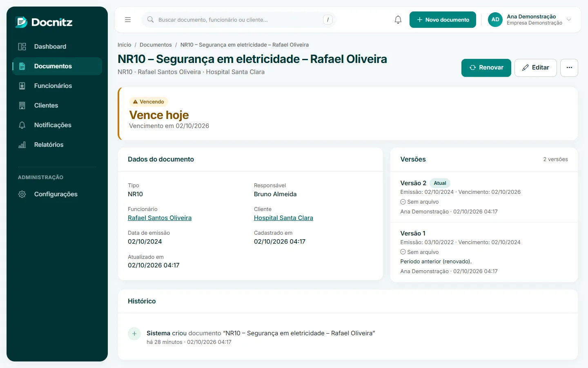Click the Atual badge on Versão 2
588x368 pixels.
(440, 183)
